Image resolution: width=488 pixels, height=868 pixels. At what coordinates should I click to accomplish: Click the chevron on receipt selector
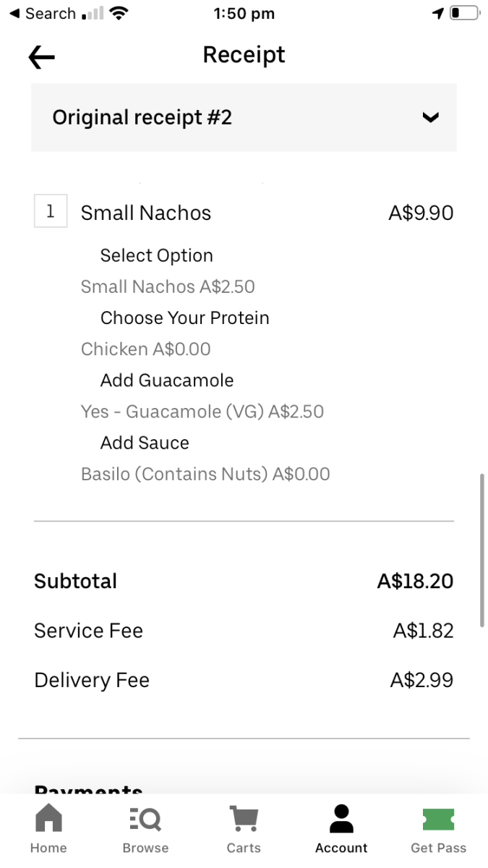click(430, 117)
